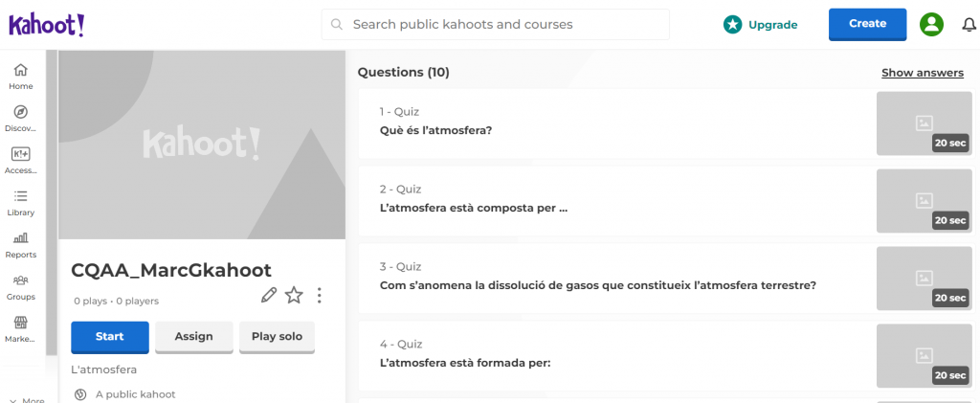Click the Kahoot! logo
The image size is (980, 403).
[x=47, y=25]
